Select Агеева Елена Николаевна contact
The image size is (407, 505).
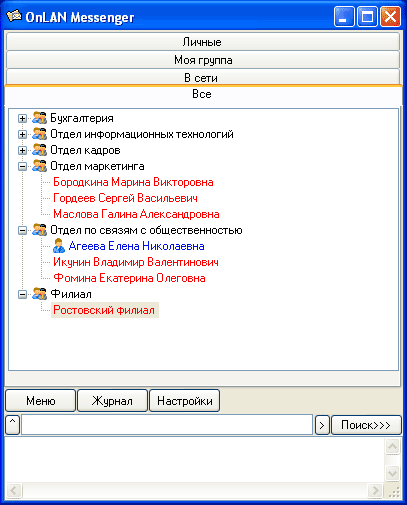136,246
